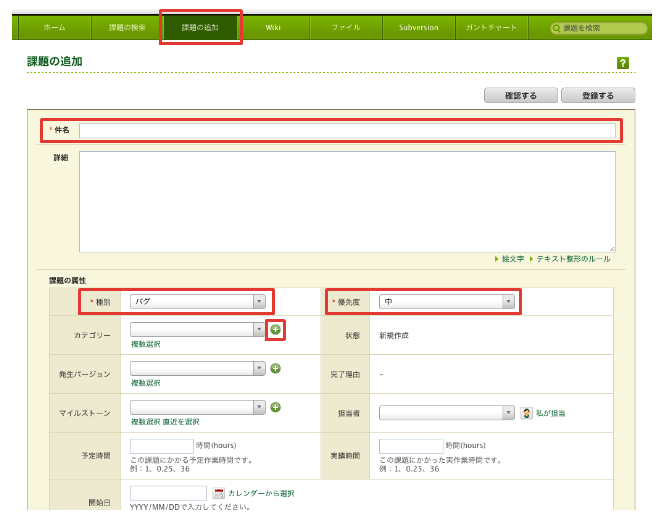This screenshot has height=531, width=662.
Task: Select the 課題の追加 tab
Action: (200, 27)
